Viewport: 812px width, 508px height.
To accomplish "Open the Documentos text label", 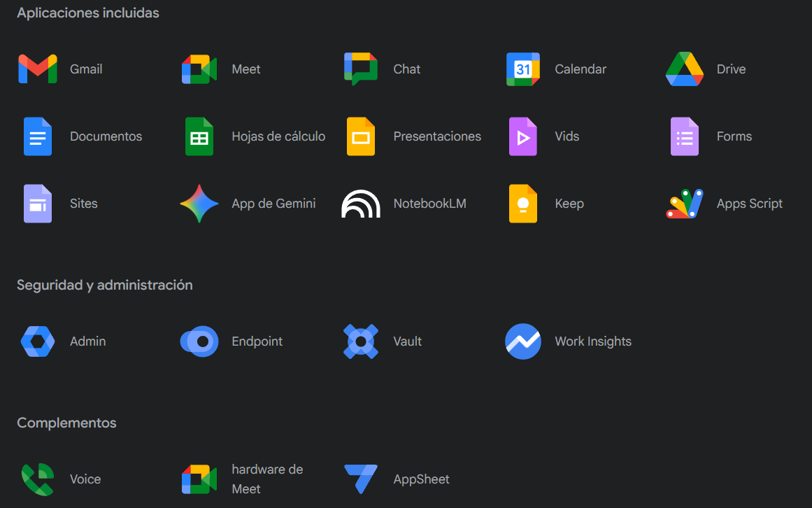I will (106, 136).
